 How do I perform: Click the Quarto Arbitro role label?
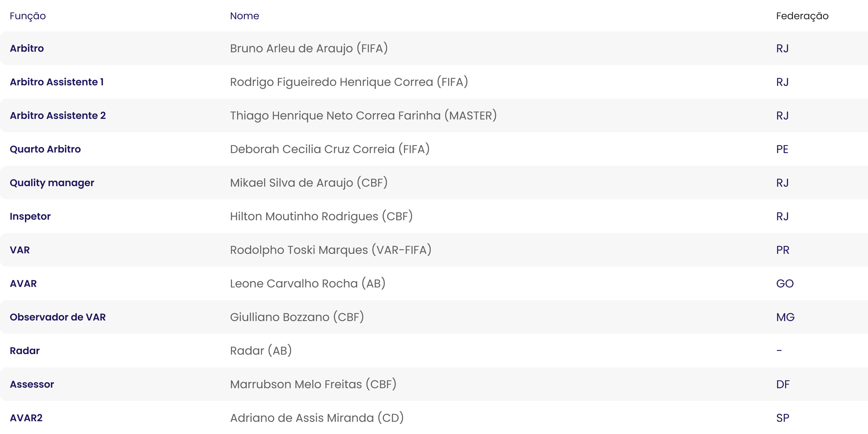tap(45, 149)
